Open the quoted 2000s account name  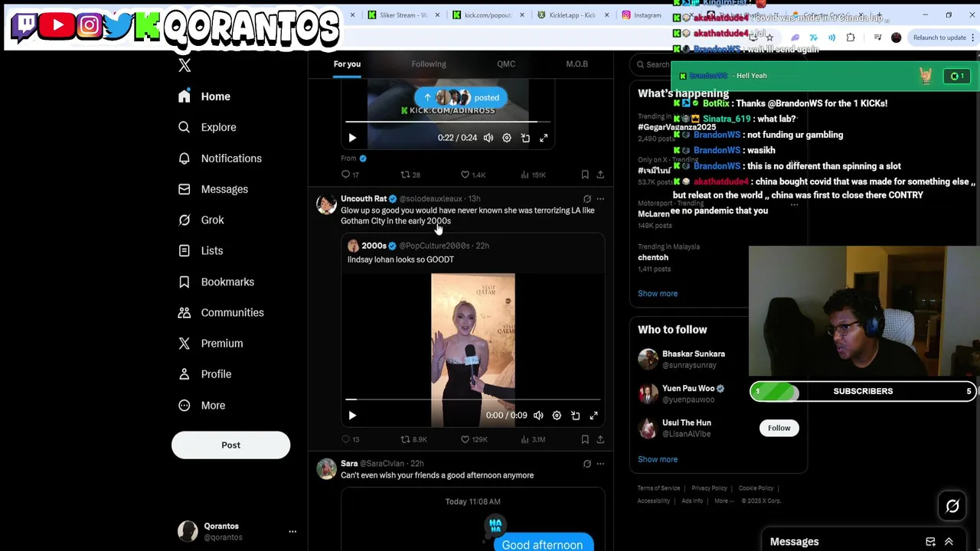coord(374,246)
